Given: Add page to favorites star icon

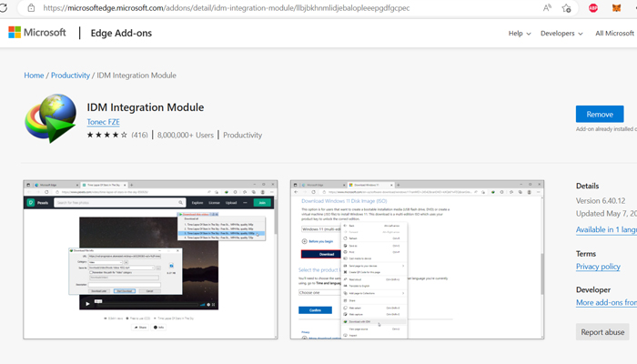Looking at the screenshot, I should [x=566, y=7].
